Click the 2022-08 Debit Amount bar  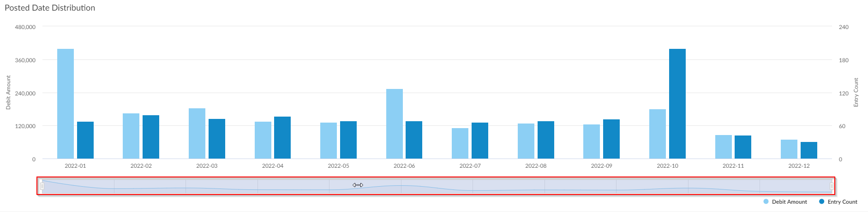pos(526,141)
